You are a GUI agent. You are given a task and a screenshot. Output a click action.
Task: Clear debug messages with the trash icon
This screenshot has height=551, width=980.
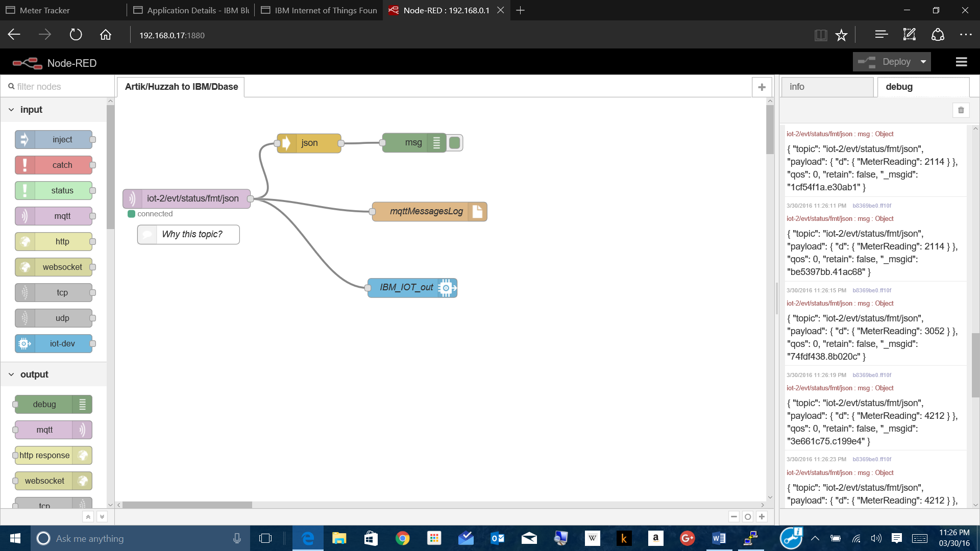961,110
